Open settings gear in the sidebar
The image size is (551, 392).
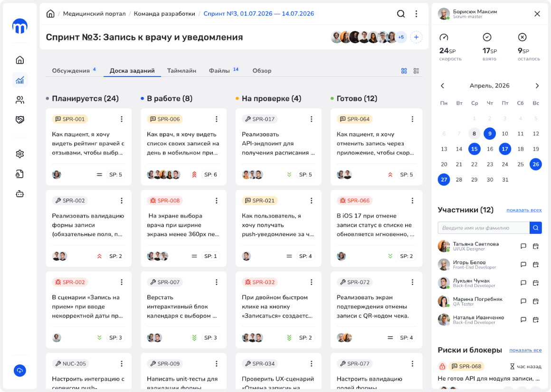pyautogui.click(x=19, y=154)
